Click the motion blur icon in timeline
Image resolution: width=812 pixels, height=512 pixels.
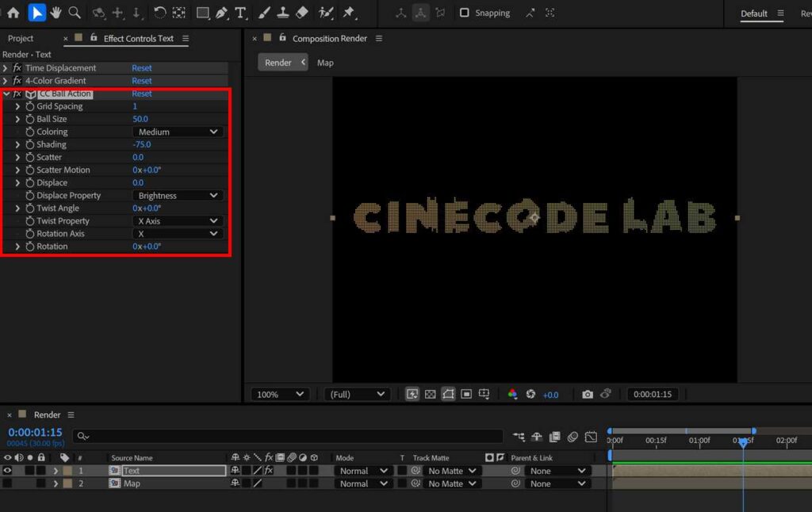573,437
